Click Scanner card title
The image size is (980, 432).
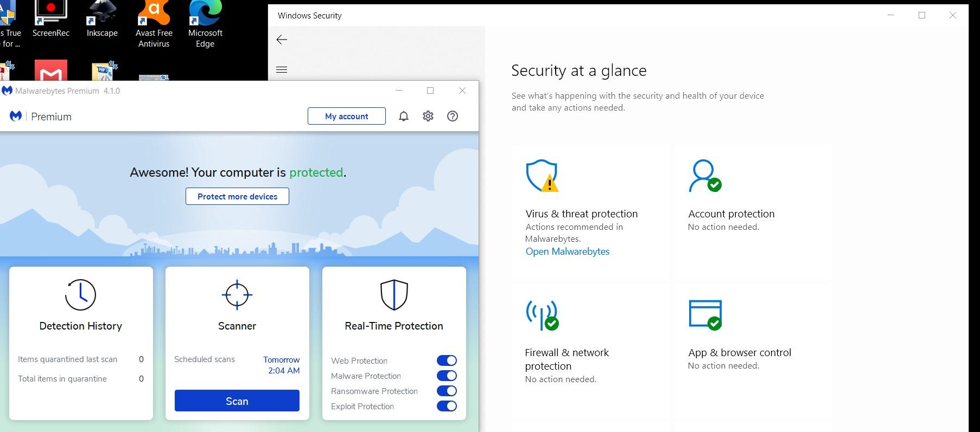pyautogui.click(x=237, y=326)
